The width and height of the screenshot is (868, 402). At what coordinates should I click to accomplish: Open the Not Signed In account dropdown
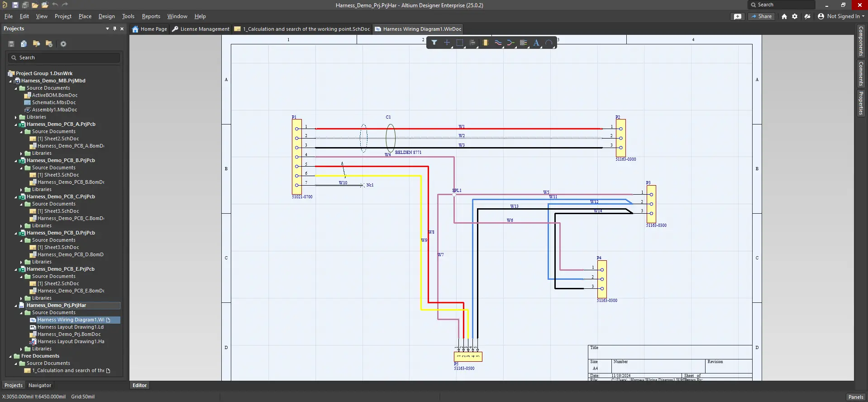[x=842, y=16]
